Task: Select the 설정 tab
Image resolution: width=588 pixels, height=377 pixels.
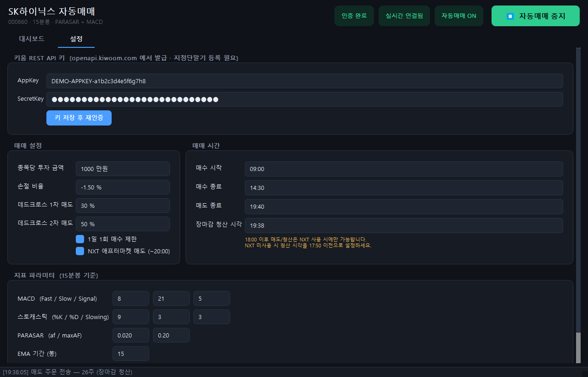Action: (76, 39)
